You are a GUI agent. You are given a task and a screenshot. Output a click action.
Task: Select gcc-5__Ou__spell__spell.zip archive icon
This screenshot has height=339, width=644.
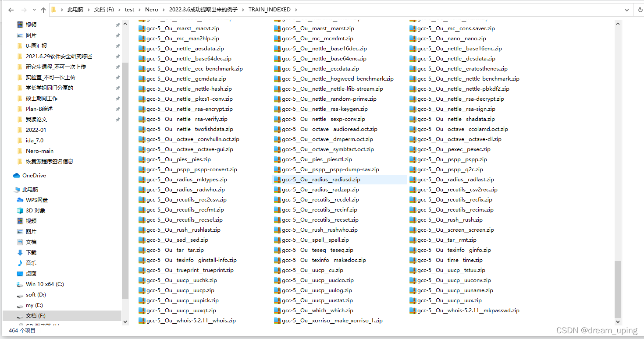[x=277, y=240]
